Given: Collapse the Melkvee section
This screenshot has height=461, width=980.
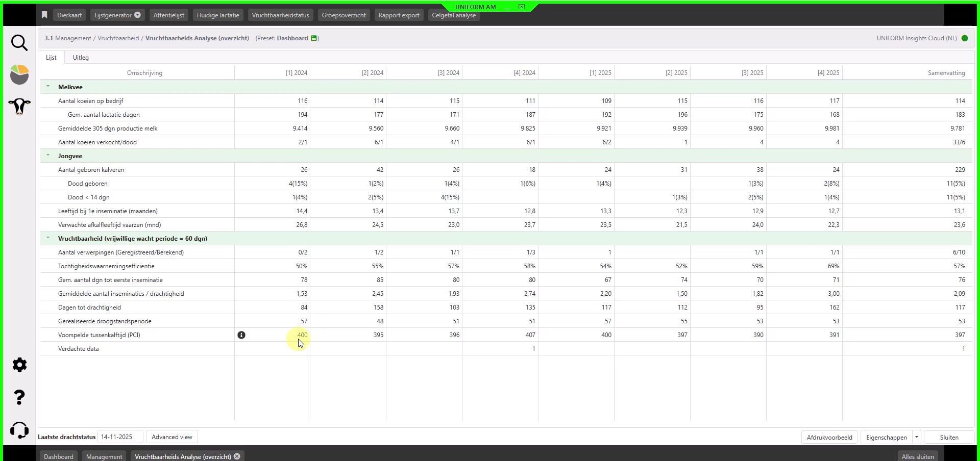Looking at the screenshot, I should [48, 87].
